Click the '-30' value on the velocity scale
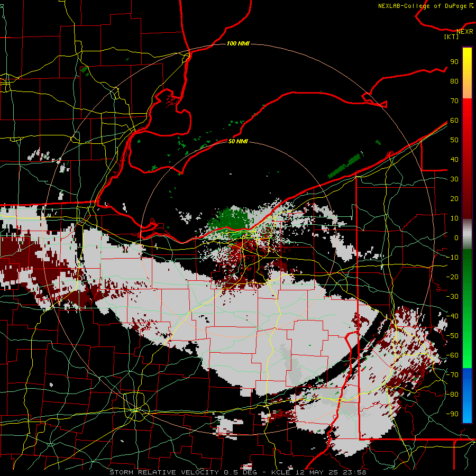 point(452,297)
